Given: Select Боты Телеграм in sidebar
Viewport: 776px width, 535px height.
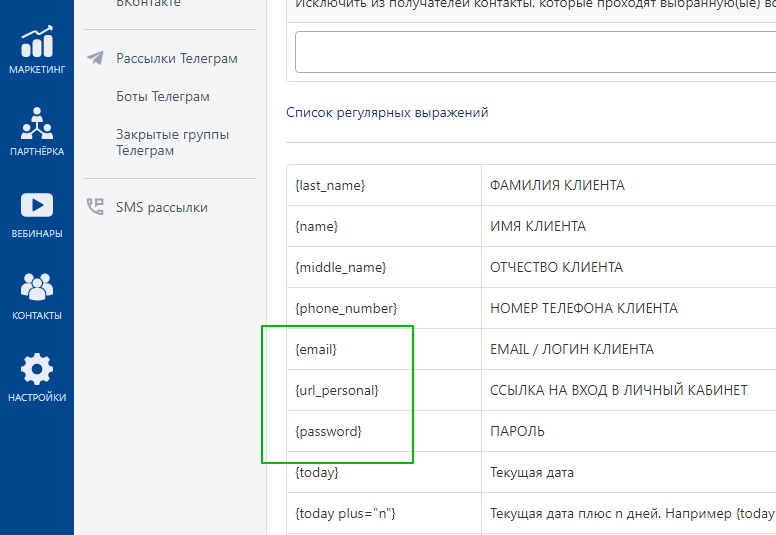Looking at the screenshot, I should click(x=162, y=97).
